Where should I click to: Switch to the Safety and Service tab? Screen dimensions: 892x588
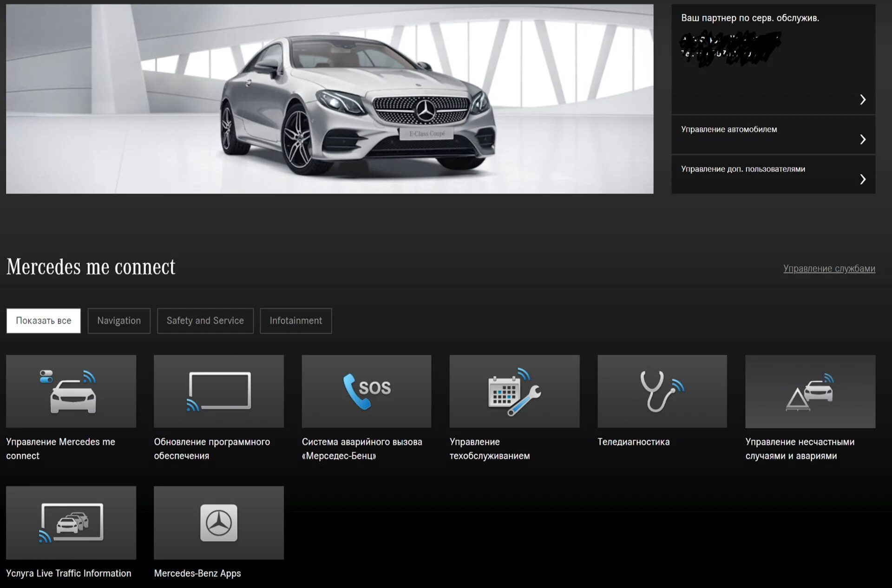(205, 320)
